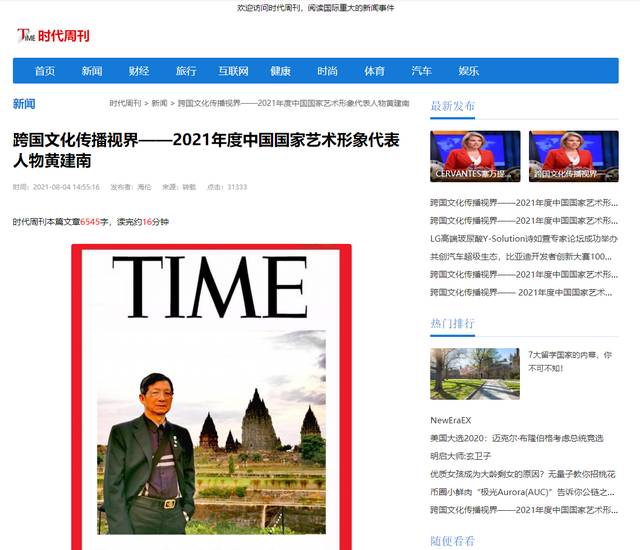
Task: Open the 首页 navigation tab
Action: pyautogui.click(x=45, y=71)
